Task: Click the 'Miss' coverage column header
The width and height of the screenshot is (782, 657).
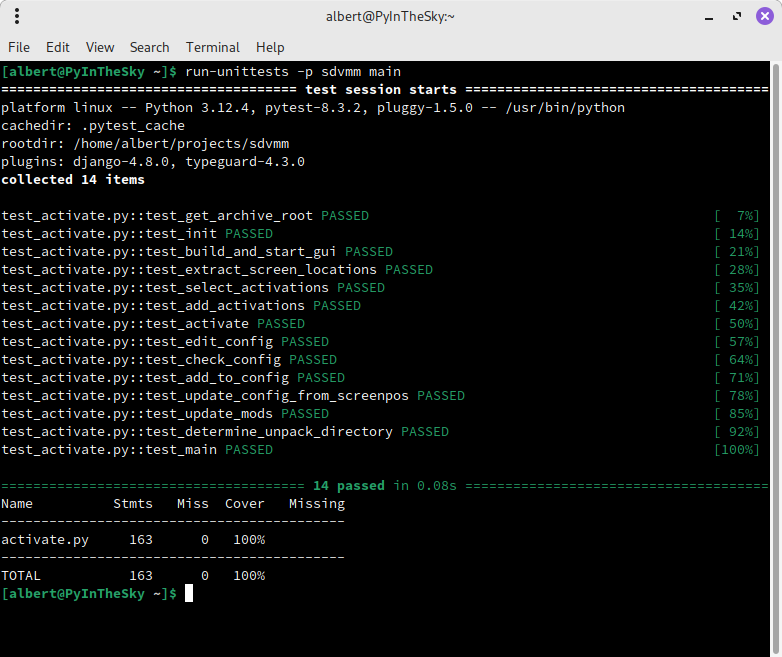Action: coord(193,503)
